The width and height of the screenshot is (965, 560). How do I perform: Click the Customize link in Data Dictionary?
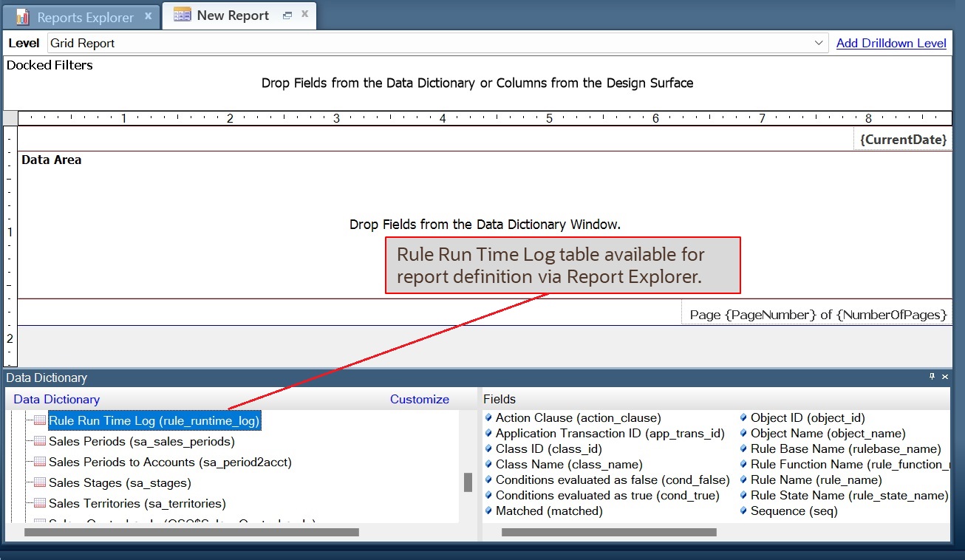click(419, 399)
